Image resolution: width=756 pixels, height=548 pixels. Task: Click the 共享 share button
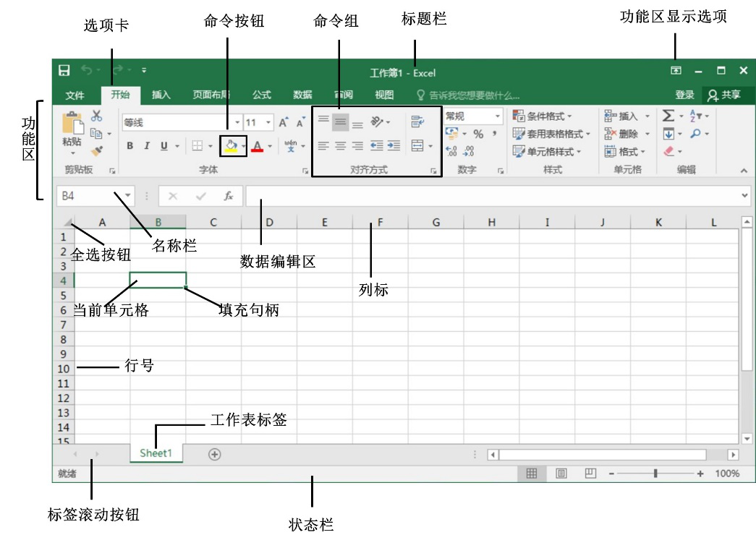coord(723,95)
